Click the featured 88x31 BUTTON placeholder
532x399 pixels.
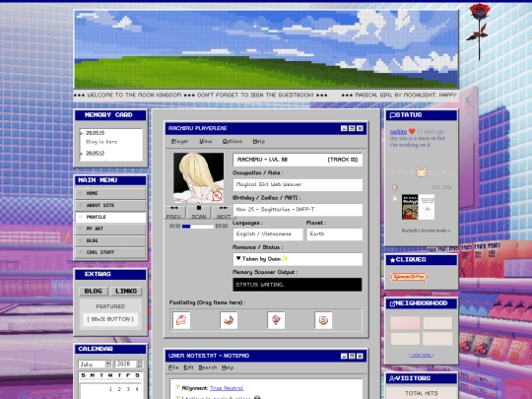coord(110,319)
